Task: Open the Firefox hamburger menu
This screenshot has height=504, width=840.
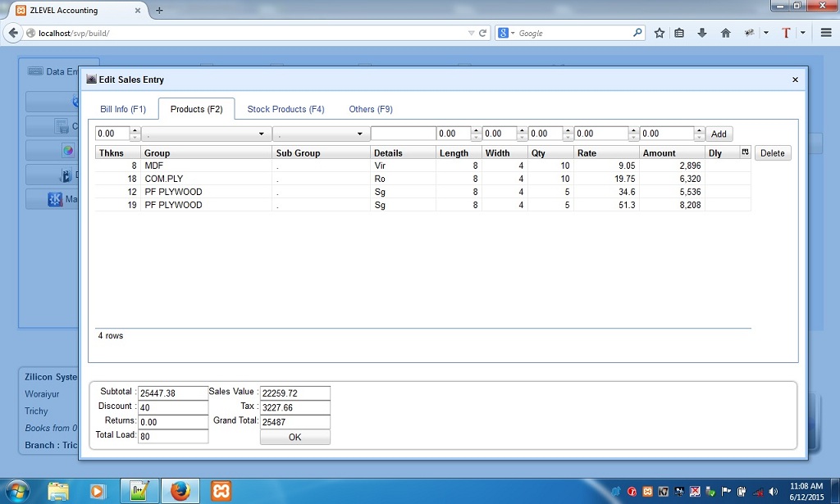Action: [825, 34]
